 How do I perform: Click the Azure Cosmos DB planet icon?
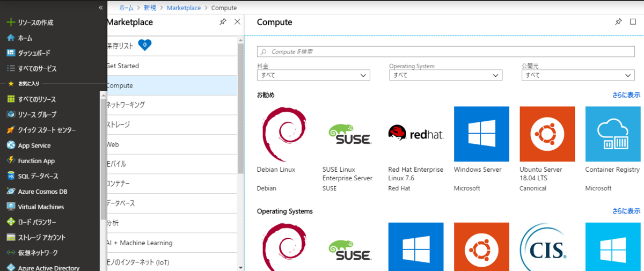10,191
